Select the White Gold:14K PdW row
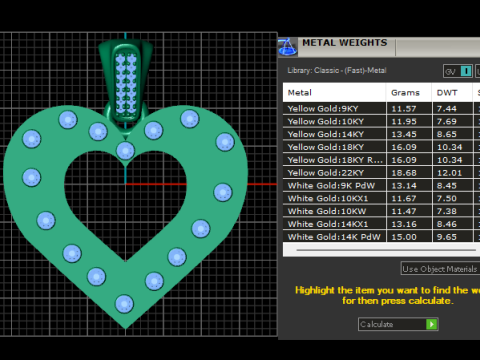This screenshot has width=480, height=360. 381,237
